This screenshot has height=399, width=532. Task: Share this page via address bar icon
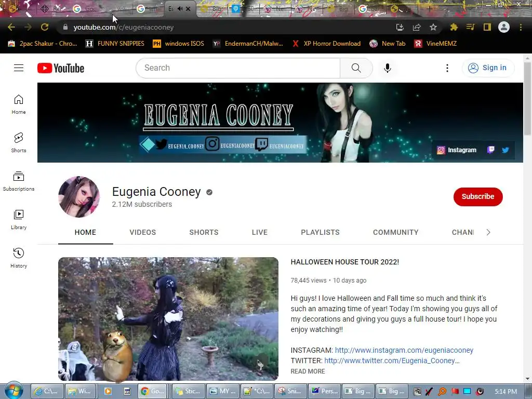pyautogui.click(x=417, y=27)
